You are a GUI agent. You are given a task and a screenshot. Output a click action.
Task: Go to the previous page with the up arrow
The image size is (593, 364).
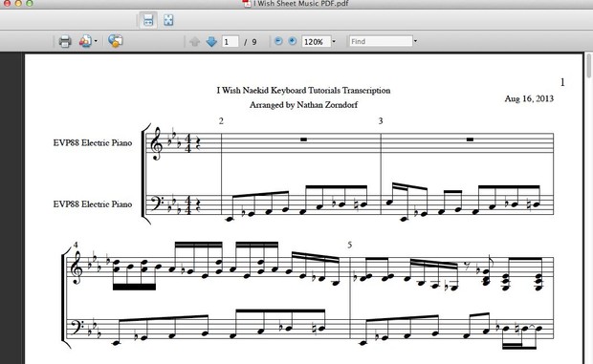point(194,41)
